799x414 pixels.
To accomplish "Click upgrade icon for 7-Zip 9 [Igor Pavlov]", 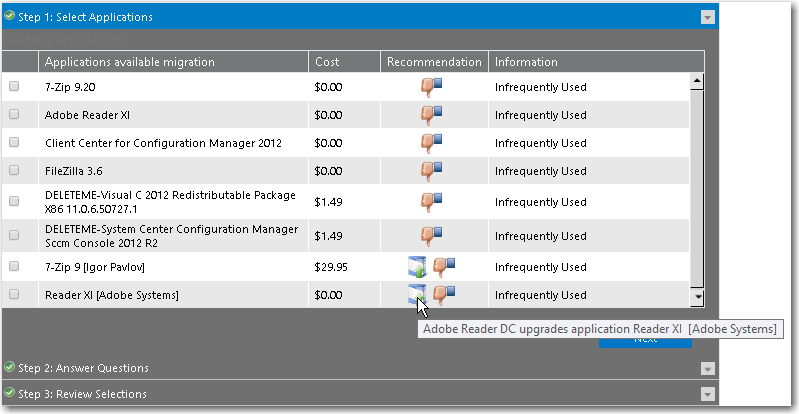I will tap(417, 267).
